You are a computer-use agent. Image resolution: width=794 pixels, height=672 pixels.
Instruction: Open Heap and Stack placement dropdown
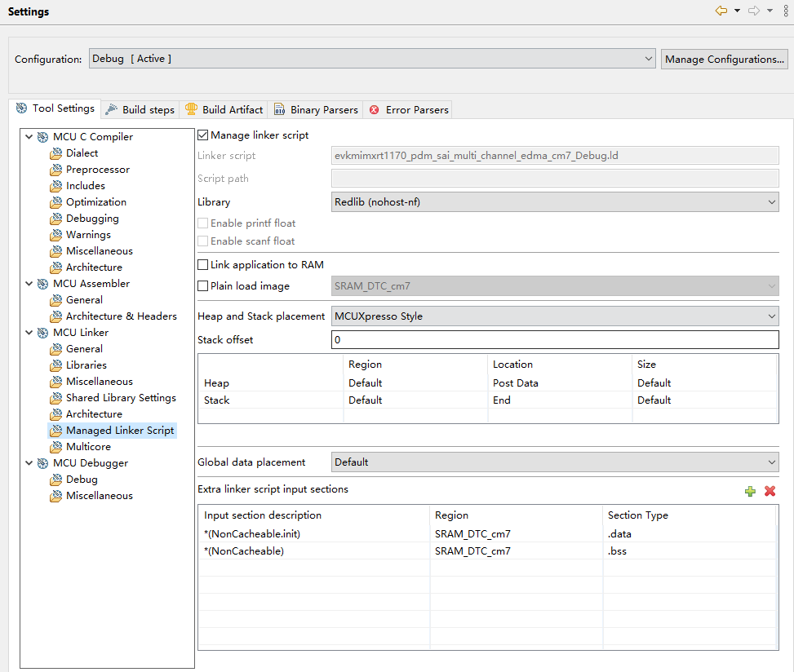[x=555, y=316]
